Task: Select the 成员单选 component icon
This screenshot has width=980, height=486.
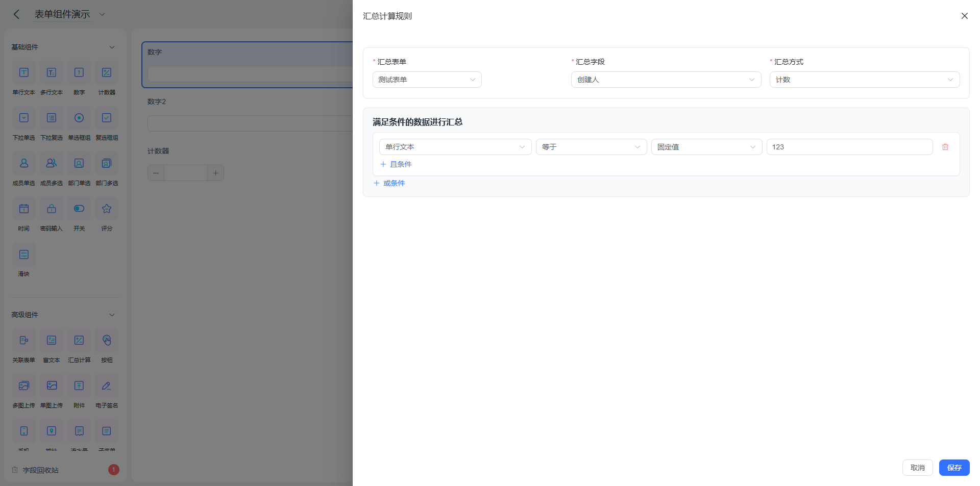Action: pyautogui.click(x=24, y=163)
